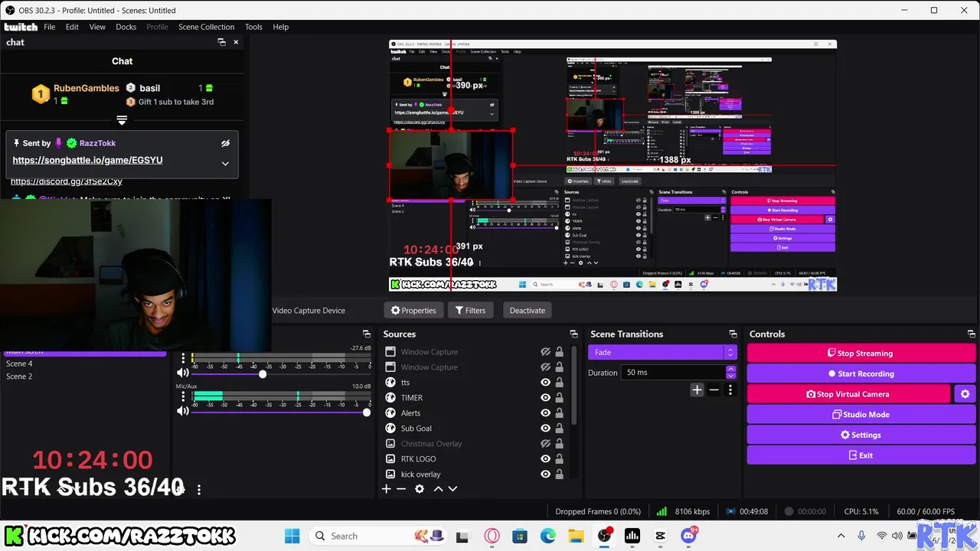Open source Filters
This screenshot has width=980, height=551.
coord(470,310)
